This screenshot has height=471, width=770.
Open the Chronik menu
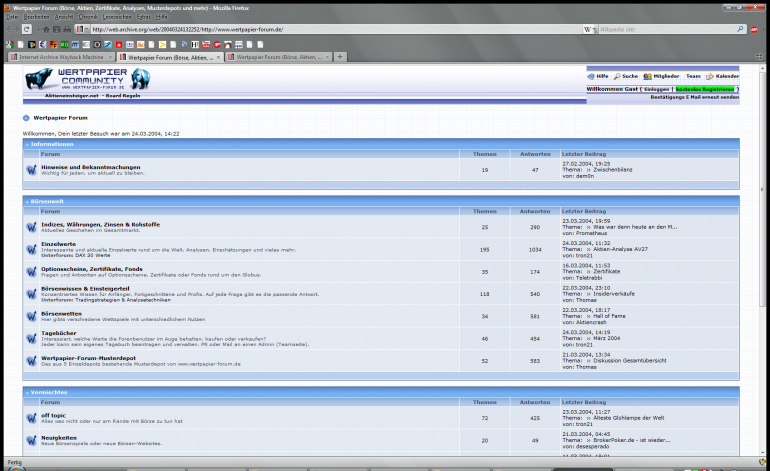(x=88, y=17)
